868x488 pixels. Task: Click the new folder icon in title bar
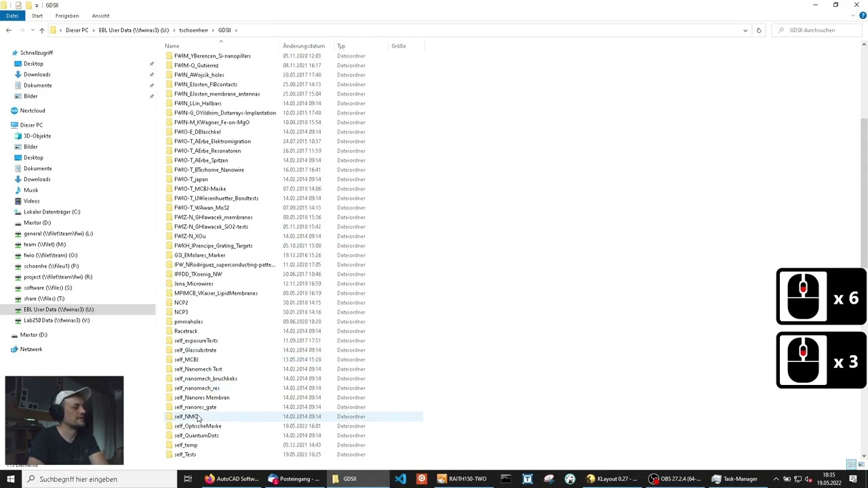[28, 5]
